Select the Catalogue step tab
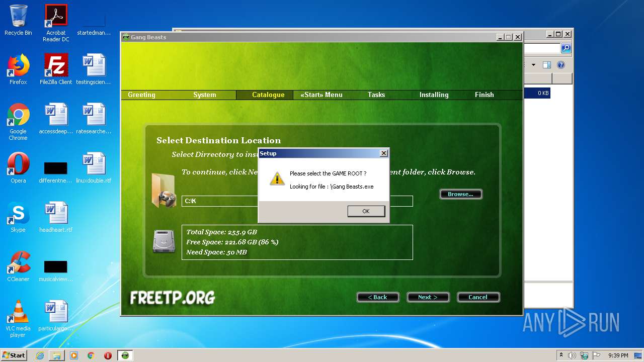Screen dimensions: 644x362 pos(268,95)
